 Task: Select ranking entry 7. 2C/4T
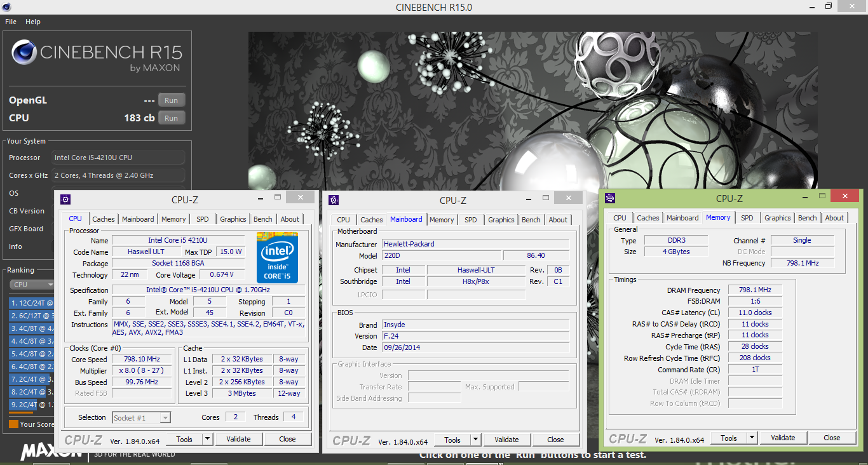pyautogui.click(x=32, y=379)
